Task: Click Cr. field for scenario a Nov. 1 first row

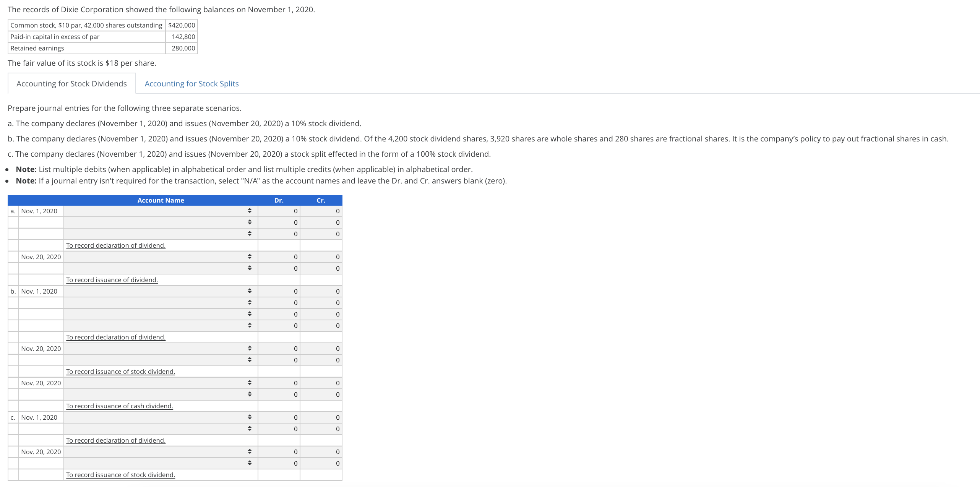Action: (321, 211)
